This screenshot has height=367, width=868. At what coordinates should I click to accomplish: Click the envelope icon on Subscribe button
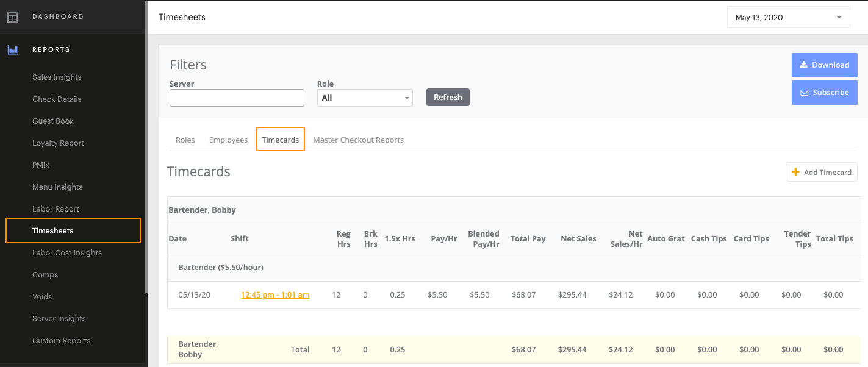[806, 92]
